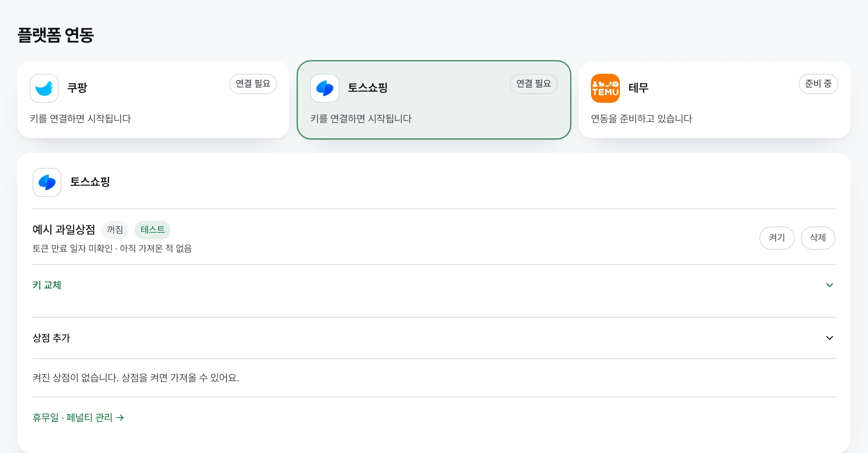Viewport: 868px width, 453px height.
Task: Click the 토큰 만료 일자 미확인 status text
Action: coord(73,249)
